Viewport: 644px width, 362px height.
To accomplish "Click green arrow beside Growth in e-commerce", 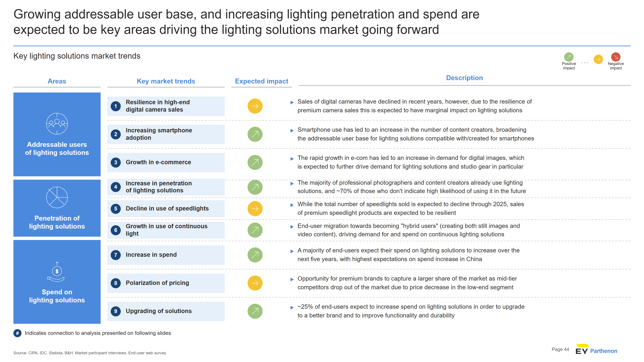I will point(255,162).
